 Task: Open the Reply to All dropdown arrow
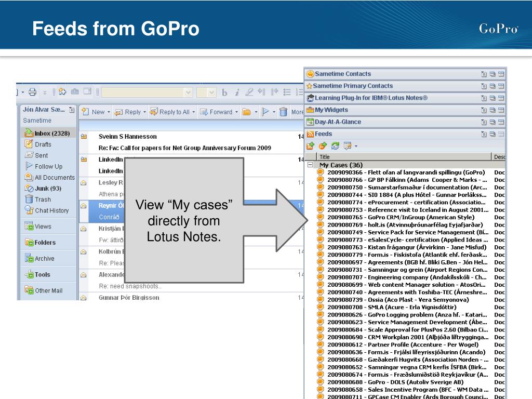tap(193, 112)
